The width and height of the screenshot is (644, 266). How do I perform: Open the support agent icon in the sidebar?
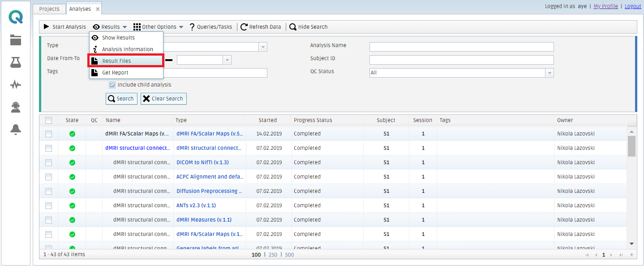tap(16, 107)
